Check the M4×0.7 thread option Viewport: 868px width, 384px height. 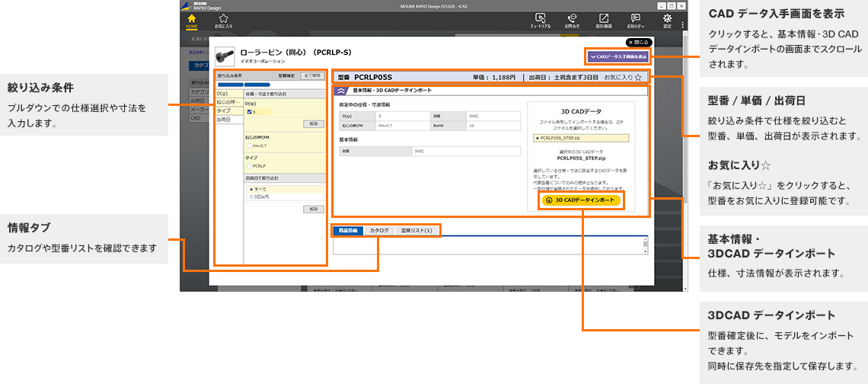click(249, 146)
